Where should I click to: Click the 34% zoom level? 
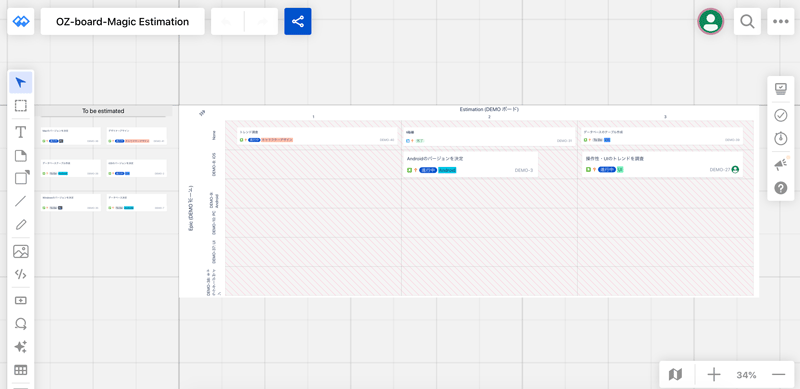[x=746, y=375]
